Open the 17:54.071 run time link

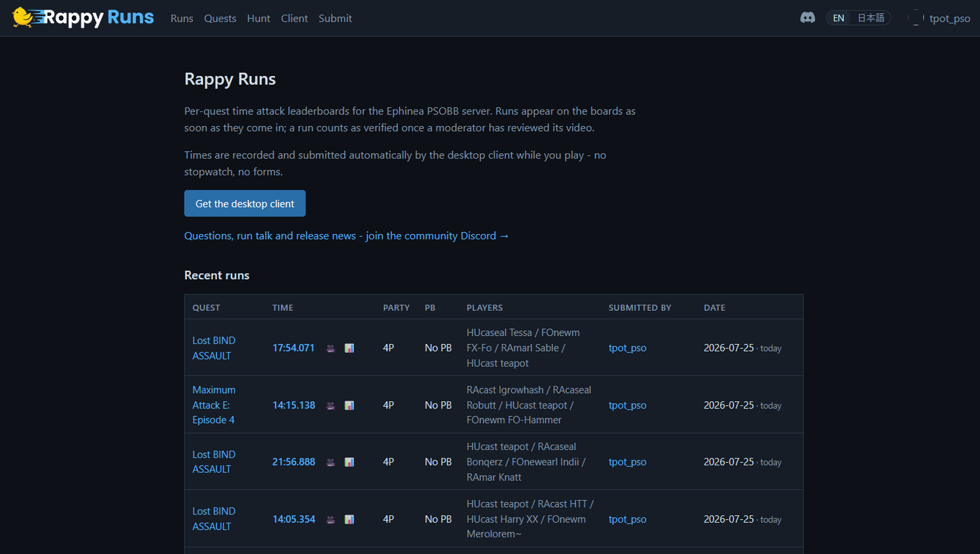click(x=293, y=348)
